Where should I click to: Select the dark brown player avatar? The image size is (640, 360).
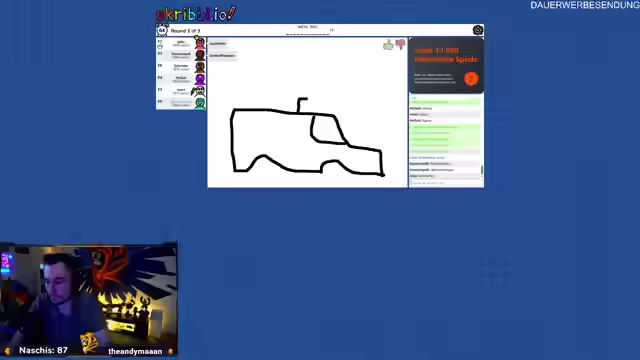pos(200,55)
